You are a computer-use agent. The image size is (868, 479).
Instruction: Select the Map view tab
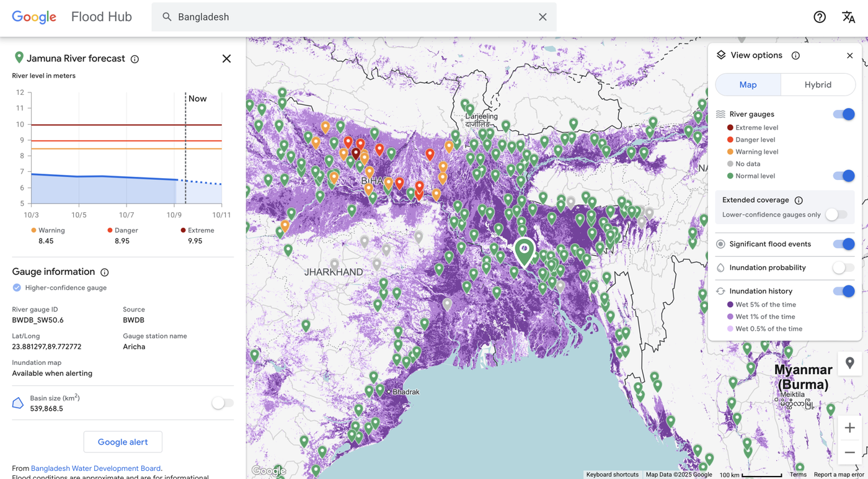[x=748, y=84]
